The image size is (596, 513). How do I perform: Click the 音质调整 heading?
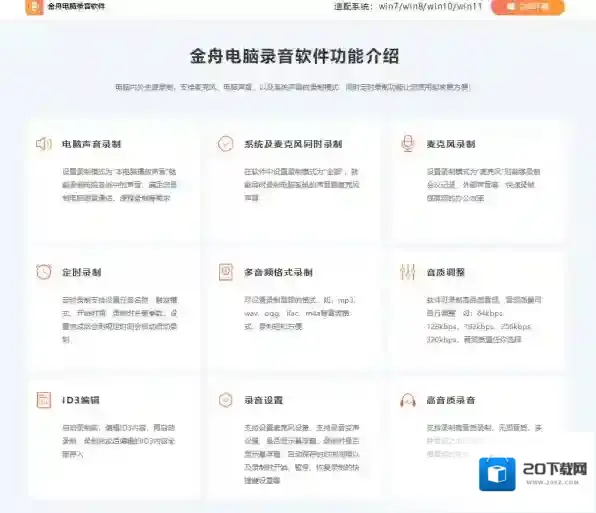point(445,272)
